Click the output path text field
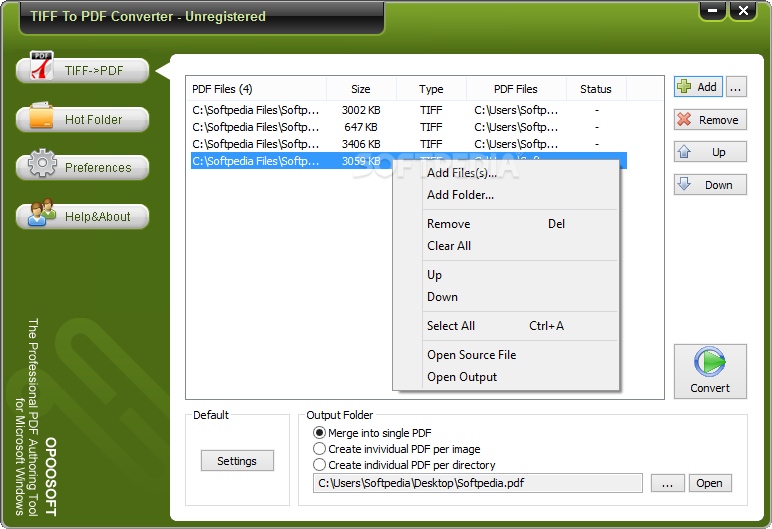 coord(478,483)
